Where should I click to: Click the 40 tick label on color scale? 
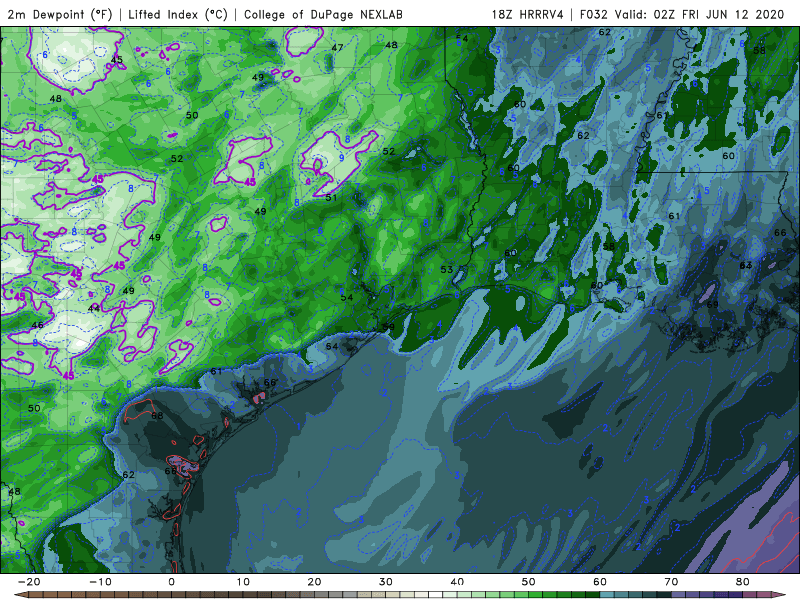[x=457, y=582]
